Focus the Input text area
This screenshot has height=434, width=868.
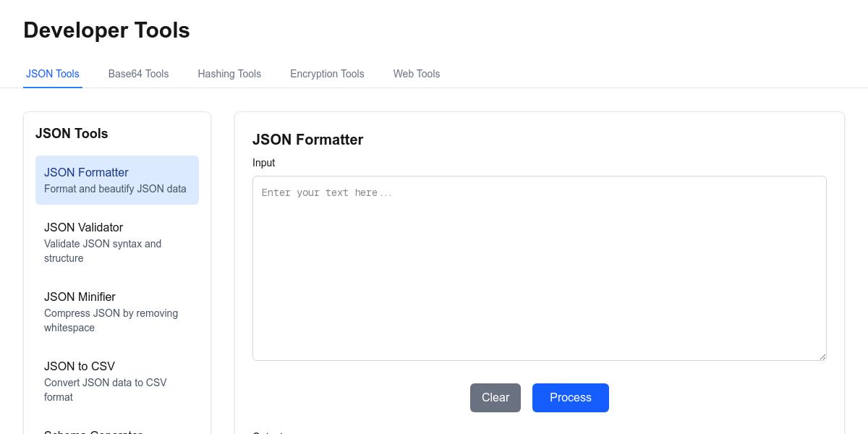(540, 268)
